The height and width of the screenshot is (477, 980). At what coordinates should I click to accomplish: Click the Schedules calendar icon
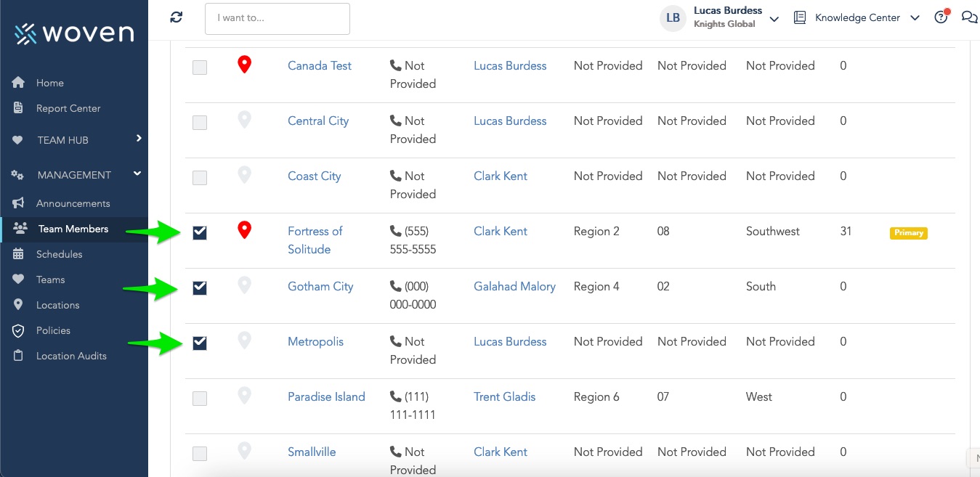tap(19, 254)
